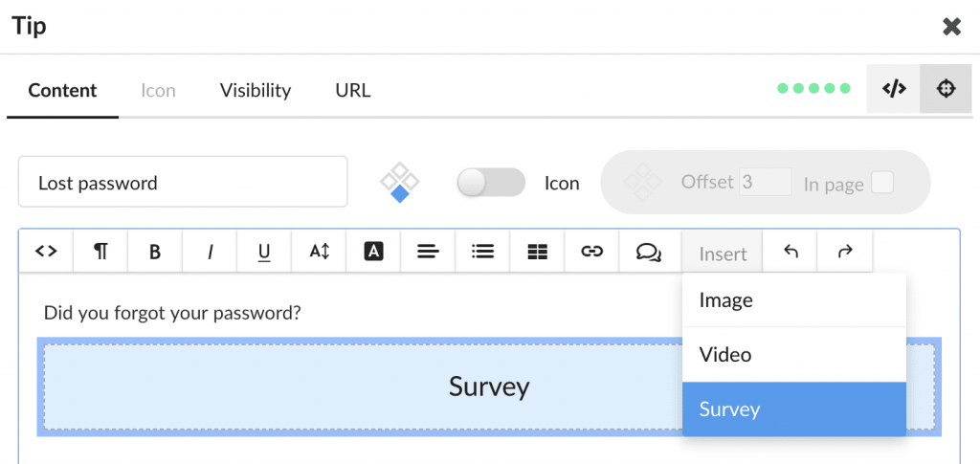Open the text background color tool

[x=373, y=251]
